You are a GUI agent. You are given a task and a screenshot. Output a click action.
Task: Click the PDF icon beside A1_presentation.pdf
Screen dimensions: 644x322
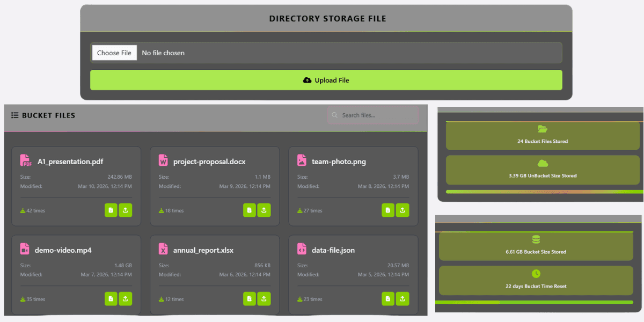point(25,160)
